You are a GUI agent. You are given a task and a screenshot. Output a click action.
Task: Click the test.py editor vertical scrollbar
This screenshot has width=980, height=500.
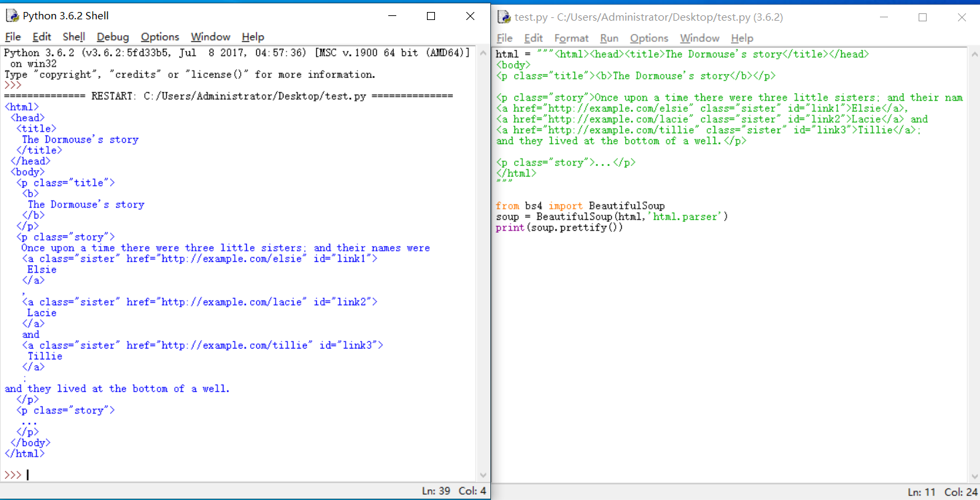pyautogui.click(x=973, y=265)
